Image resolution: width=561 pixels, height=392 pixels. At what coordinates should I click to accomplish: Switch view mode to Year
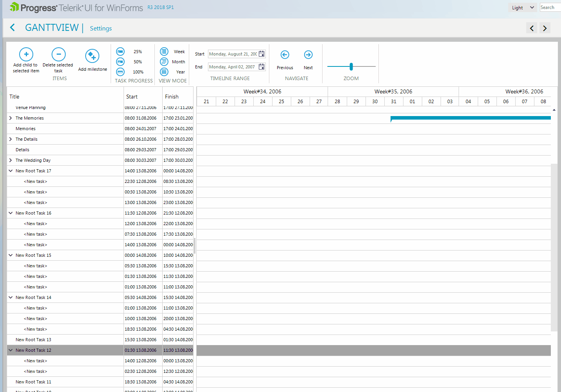[x=164, y=72]
